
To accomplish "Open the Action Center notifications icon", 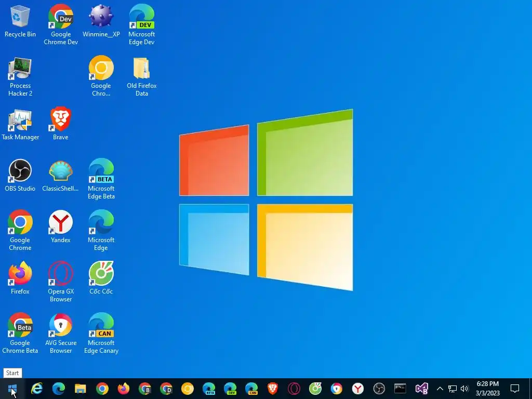I will point(515,389).
